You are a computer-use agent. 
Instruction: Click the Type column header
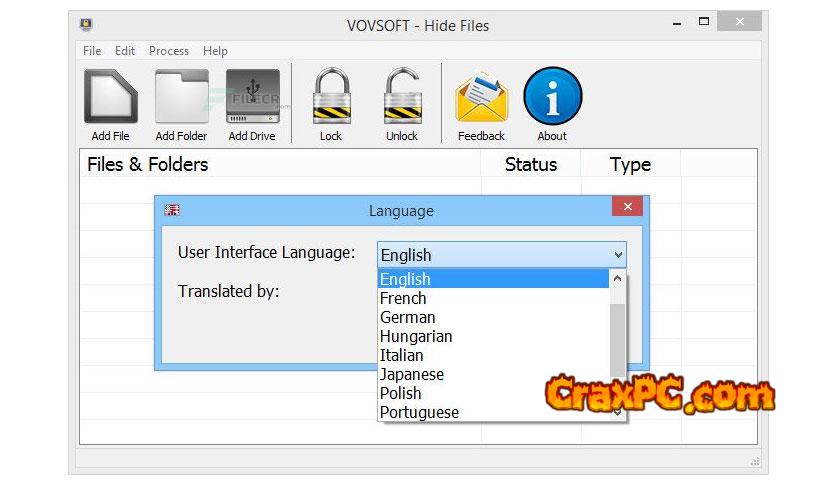pyautogui.click(x=630, y=164)
